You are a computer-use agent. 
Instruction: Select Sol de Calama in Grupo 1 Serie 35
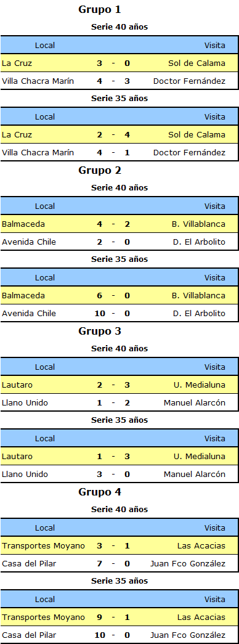tap(196, 135)
